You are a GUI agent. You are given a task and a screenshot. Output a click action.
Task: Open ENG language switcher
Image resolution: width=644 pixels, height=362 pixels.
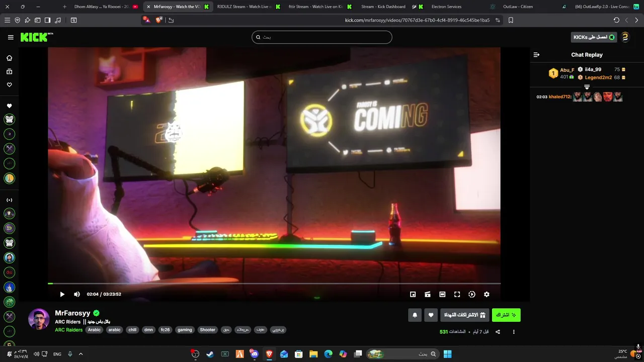pyautogui.click(x=57, y=354)
